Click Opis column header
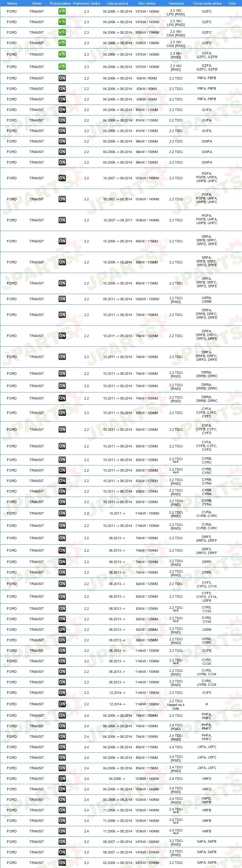Screen dimensions: 242x868 [232, 3]
